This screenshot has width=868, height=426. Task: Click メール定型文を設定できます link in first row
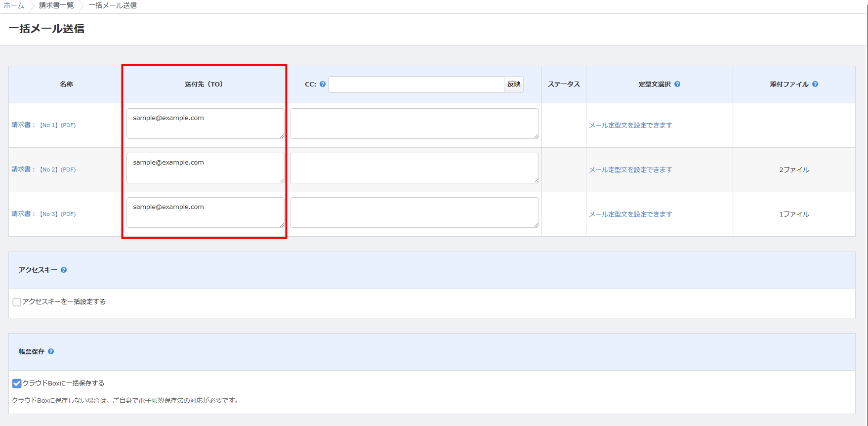point(630,126)
